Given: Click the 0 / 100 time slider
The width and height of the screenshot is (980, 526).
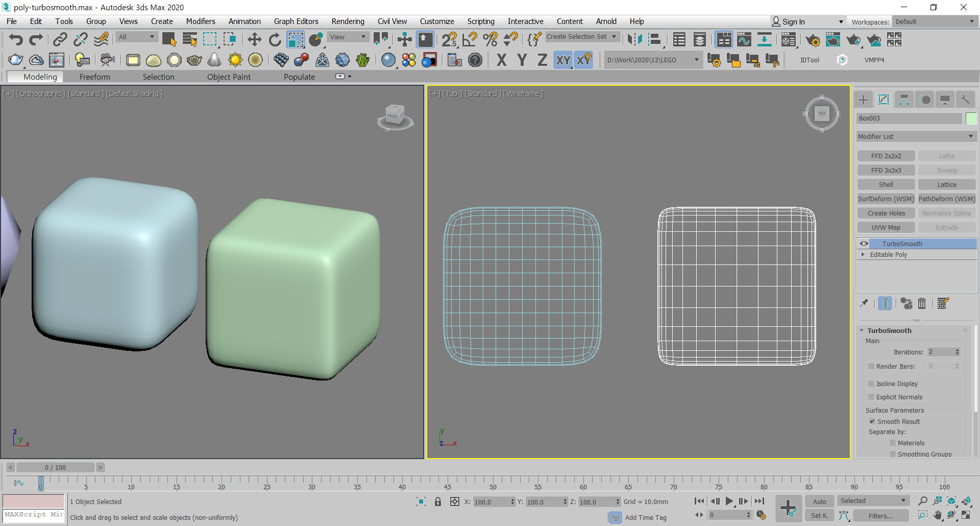Looking at the screenshot, I should (55, 467).
